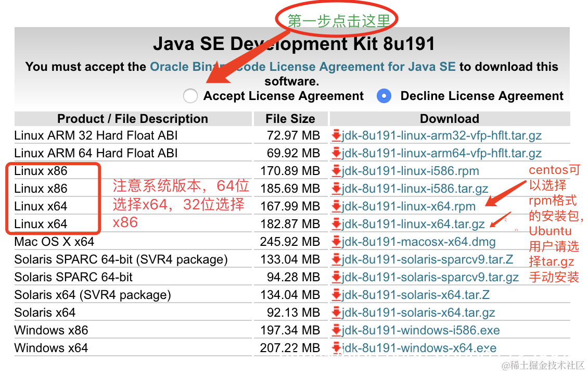588x374 pixels.
Task: Download jdk-8u191-linux-i586.tar.gz
Action: point(415,188)
